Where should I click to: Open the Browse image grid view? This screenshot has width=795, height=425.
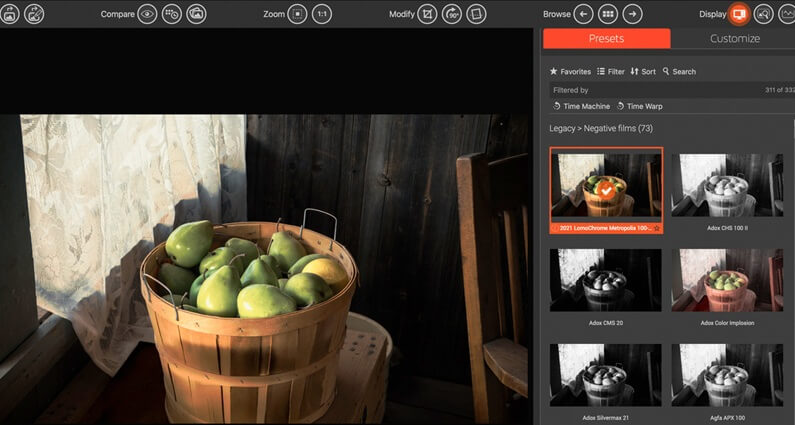tap(607, 14)
